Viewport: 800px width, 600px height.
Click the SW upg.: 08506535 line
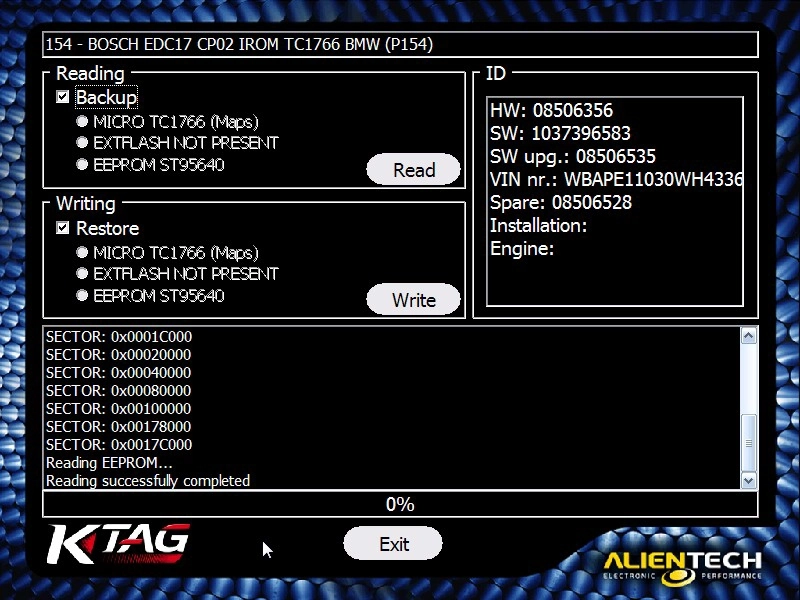[x=572, y=156]
